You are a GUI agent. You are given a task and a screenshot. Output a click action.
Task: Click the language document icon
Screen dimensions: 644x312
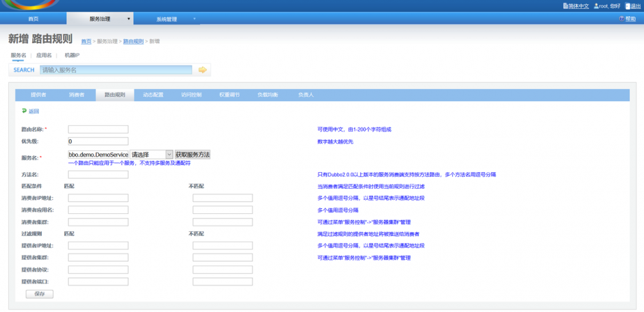565,6
